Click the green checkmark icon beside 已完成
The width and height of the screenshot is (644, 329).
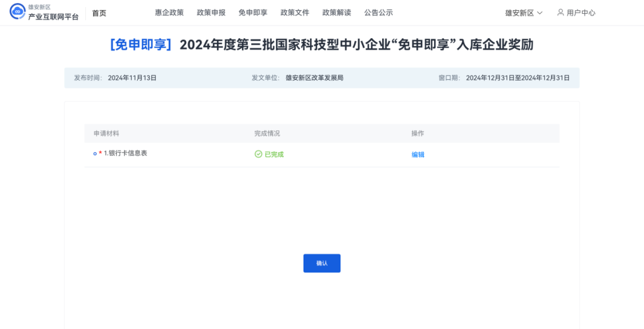258,154
